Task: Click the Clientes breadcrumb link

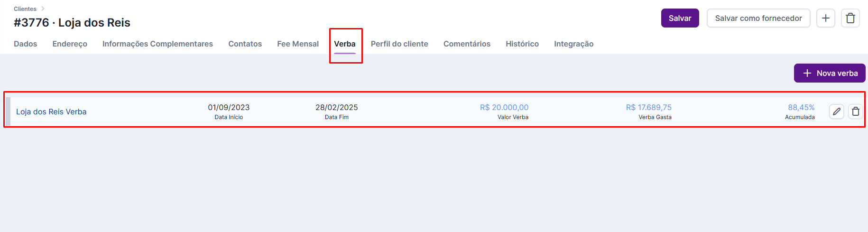Action: coord(25,9)
